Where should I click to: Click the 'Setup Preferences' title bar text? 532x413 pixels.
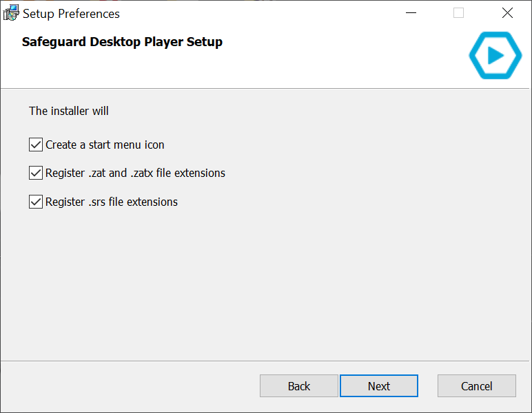[x=71, y=14]
